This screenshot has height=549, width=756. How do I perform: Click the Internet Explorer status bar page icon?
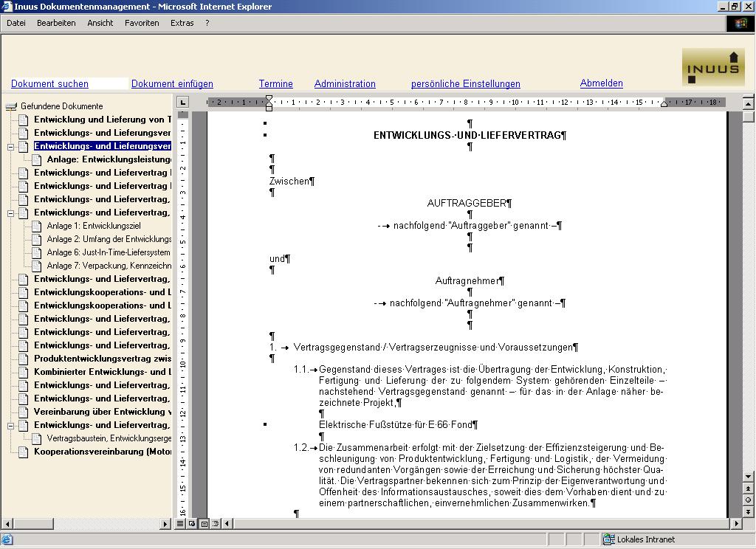click(x=7, y=539)
